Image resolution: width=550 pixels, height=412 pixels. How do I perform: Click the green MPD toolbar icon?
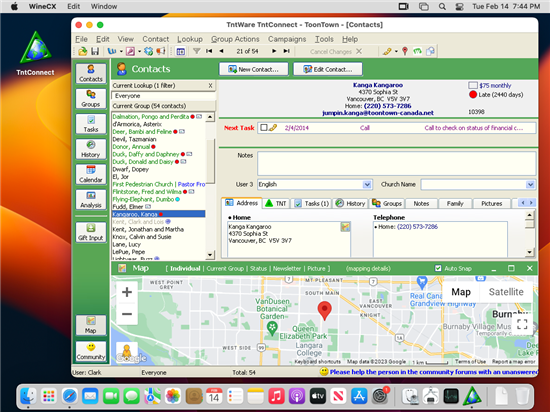(x=417, y=51)
